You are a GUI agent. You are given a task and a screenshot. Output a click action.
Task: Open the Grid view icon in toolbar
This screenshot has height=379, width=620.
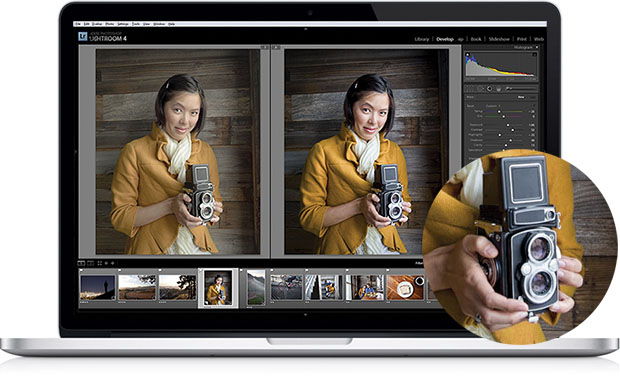pos(100,263)
